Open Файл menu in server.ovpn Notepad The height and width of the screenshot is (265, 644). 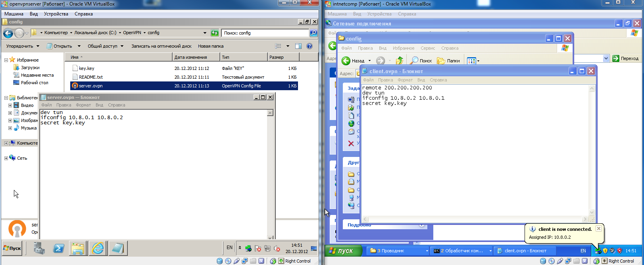[x=46, y=105]
